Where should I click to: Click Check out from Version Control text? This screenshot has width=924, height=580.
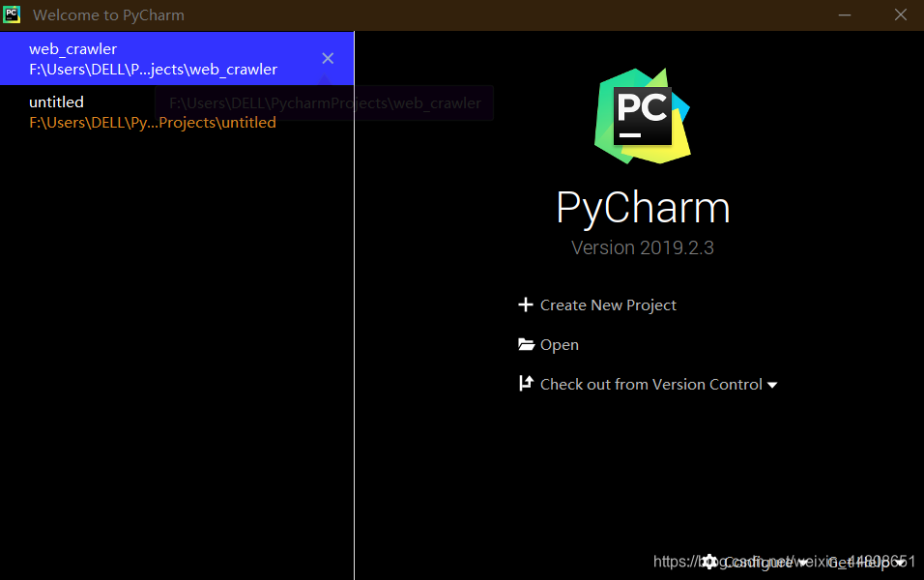(x=651, y=385)
